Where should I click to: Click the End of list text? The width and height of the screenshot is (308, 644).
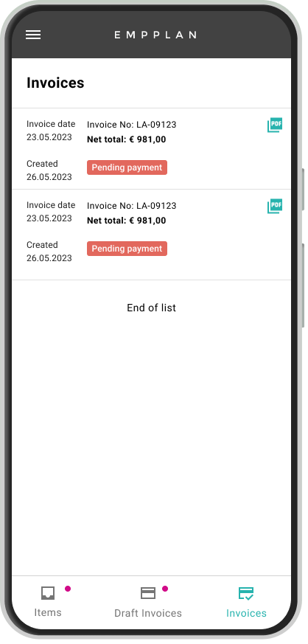pyautogui.click(x=151, y=308)
